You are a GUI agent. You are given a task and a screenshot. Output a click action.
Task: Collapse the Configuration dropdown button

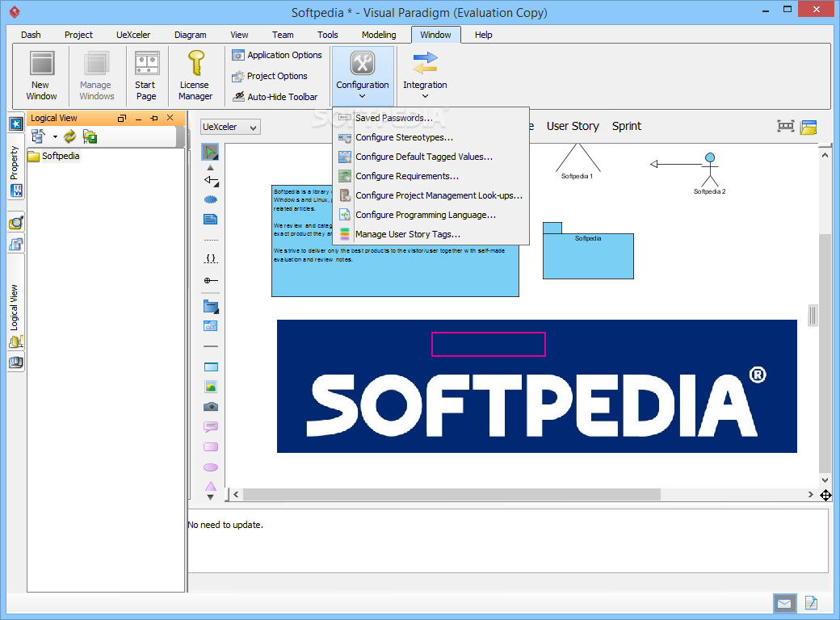pos(363,76)
